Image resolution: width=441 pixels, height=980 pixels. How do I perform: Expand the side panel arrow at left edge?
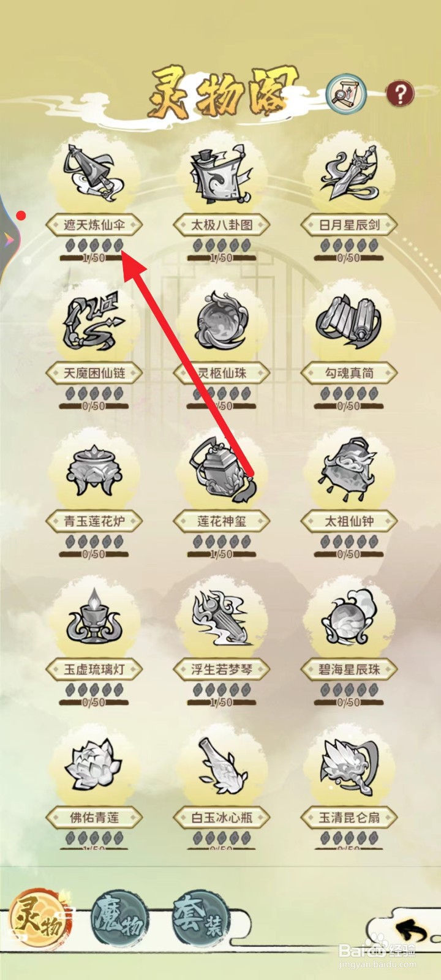tap(8, 239)
